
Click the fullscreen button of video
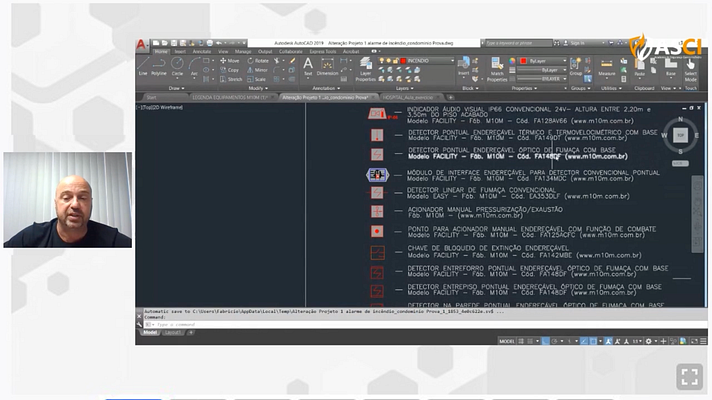pyautogui.click(x=689, y=376)
